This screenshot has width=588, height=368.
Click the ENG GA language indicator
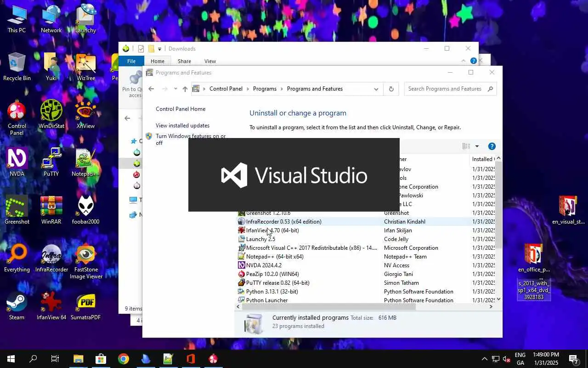pyautogui.click(x=520, y=359)
